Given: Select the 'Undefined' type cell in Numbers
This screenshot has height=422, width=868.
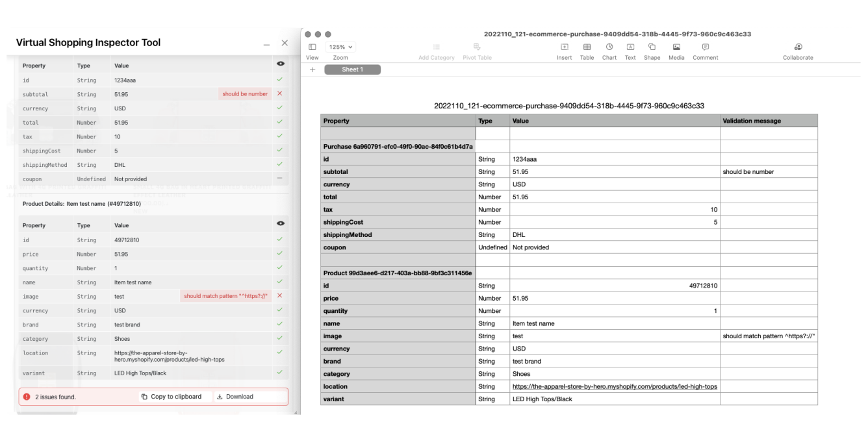Looking at the screenshot, I should click(492, 247).
